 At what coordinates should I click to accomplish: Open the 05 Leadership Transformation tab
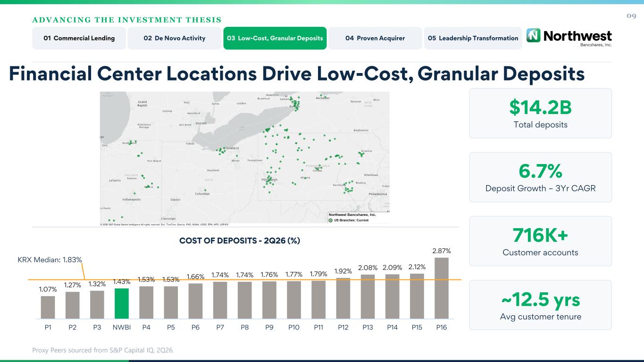[473, 38]
